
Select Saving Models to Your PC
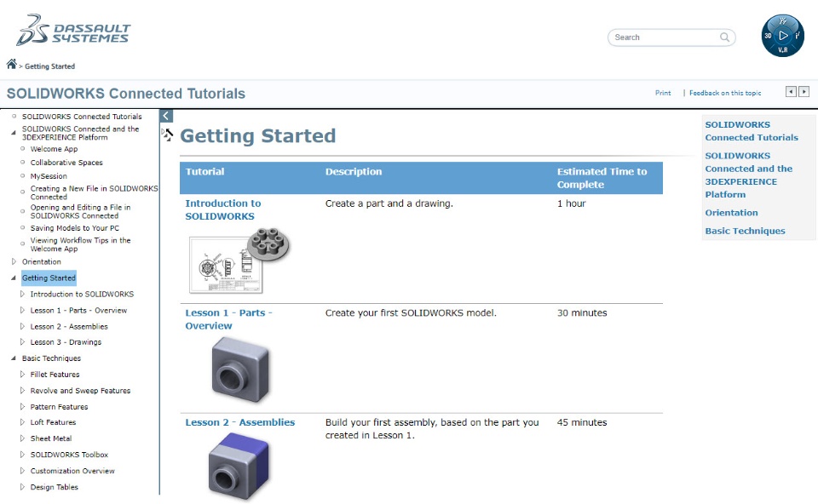point(75,228)
